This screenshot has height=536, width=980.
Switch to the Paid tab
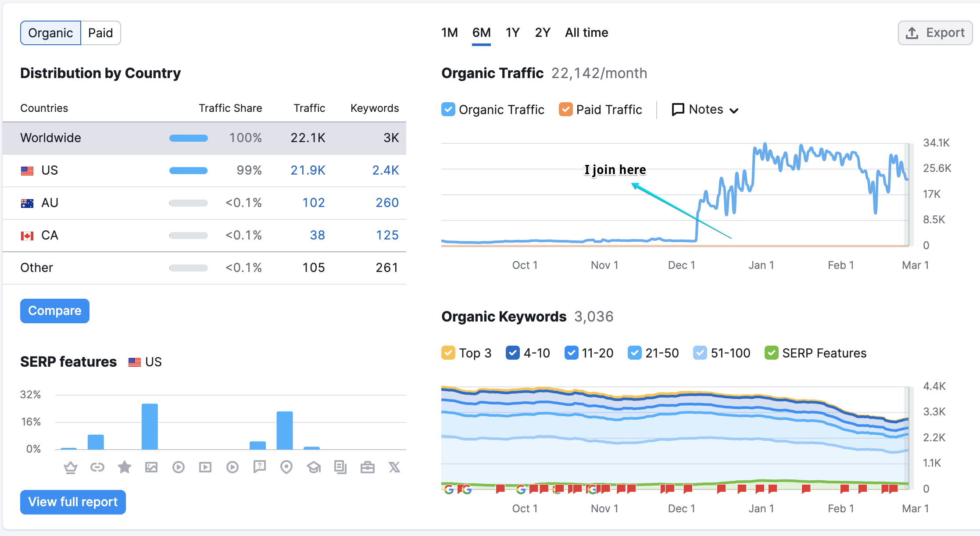click(100, 33)
